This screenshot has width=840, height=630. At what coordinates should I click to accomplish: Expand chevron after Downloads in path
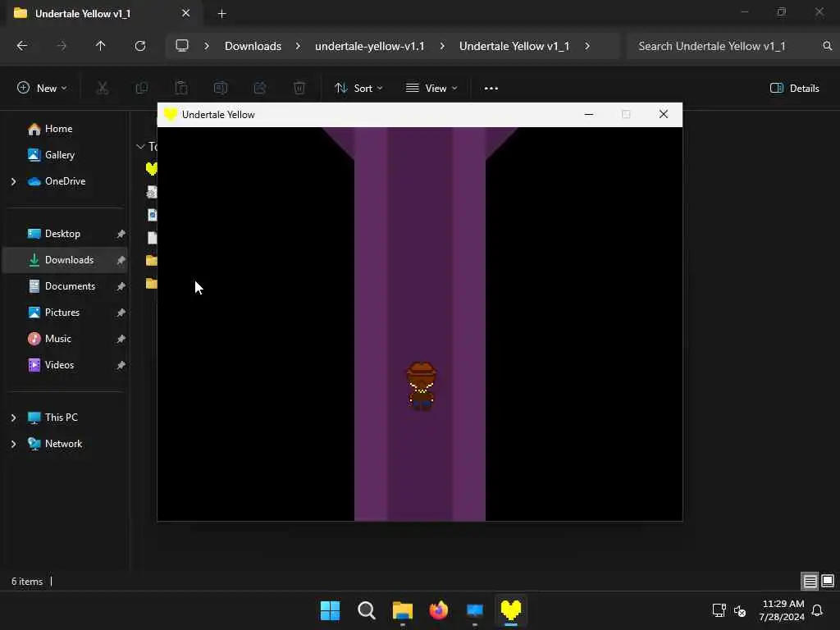pos(298,46)
